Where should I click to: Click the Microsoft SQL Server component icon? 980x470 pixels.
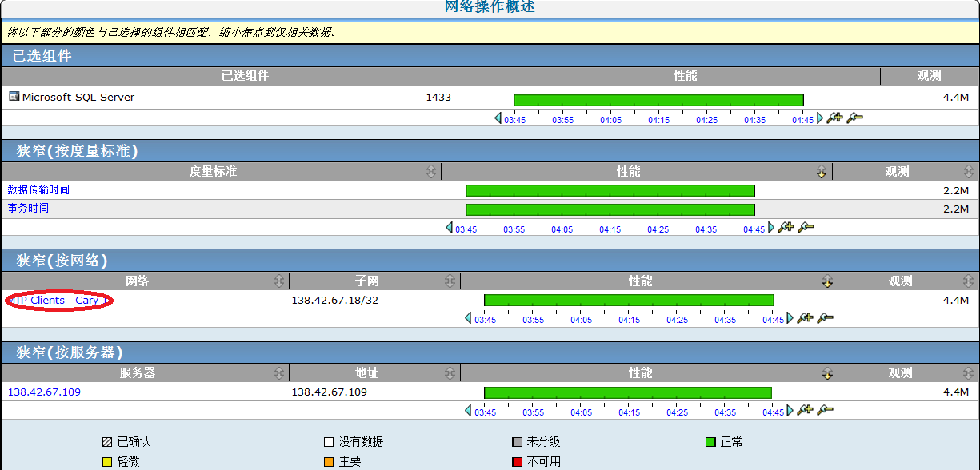[14, 97]
